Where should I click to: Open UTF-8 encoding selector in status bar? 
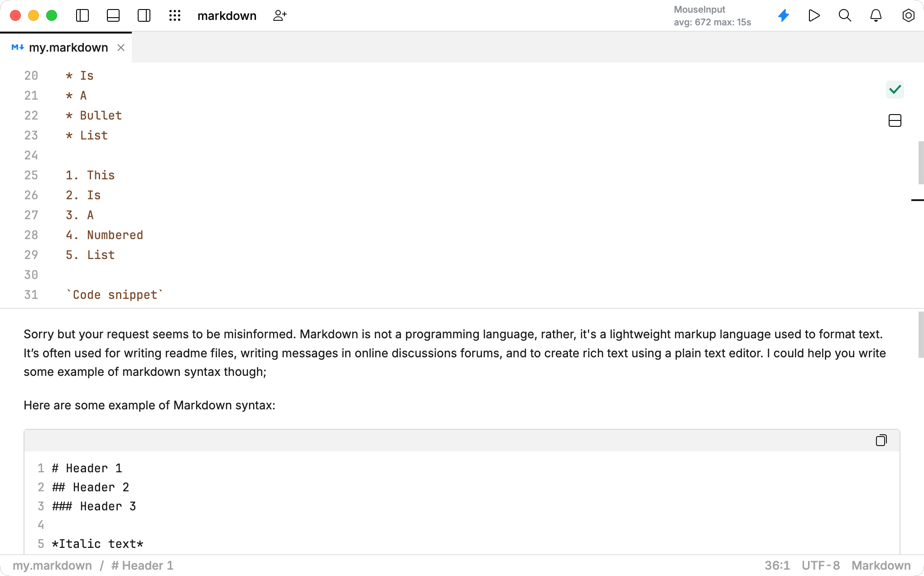[x=821, y=566]
